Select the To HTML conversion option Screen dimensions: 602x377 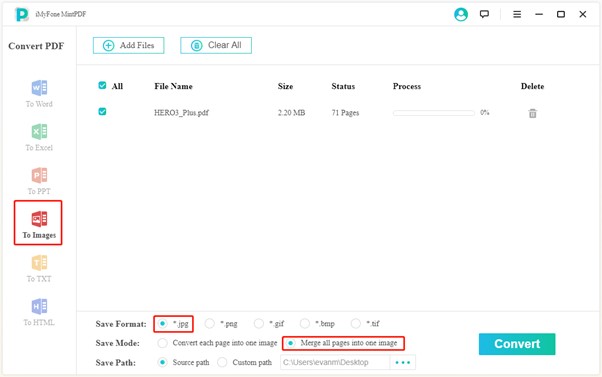39,313
